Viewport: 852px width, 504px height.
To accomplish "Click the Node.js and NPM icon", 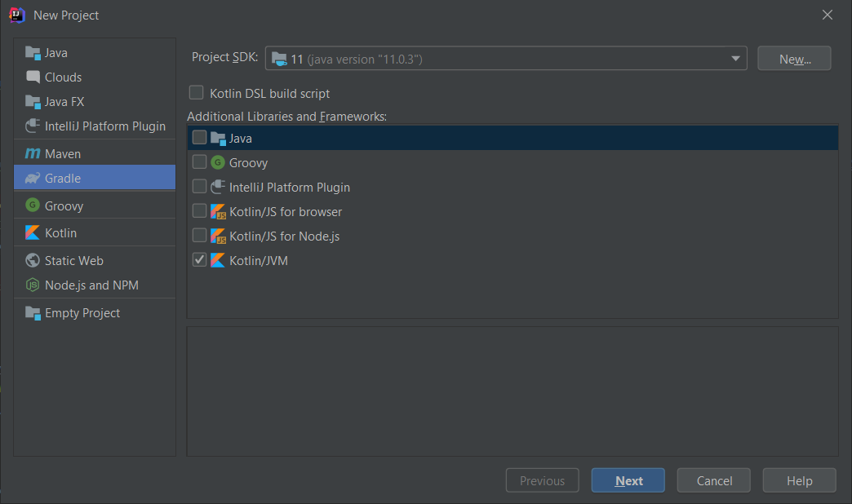I will click(33, 285).
